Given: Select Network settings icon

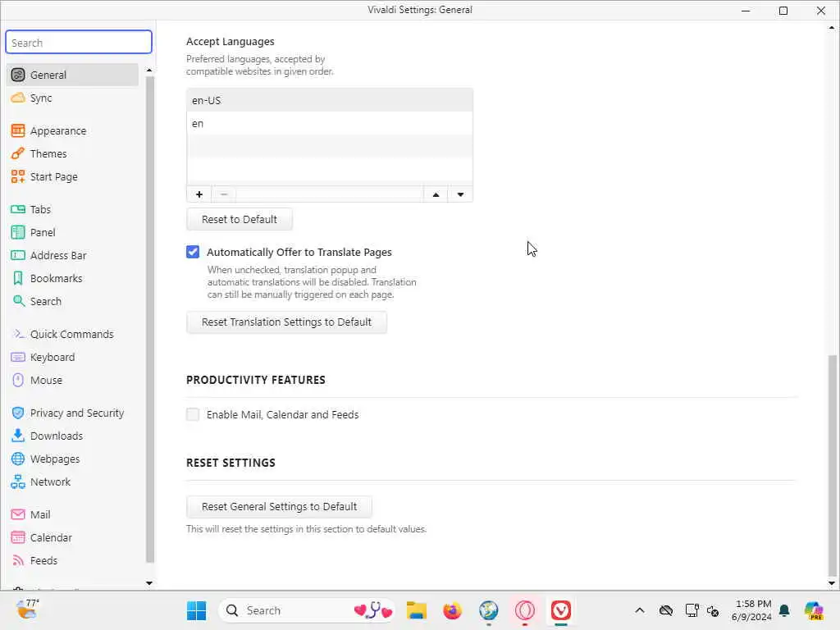Looking at the screenshot, I should pos(18,482).
